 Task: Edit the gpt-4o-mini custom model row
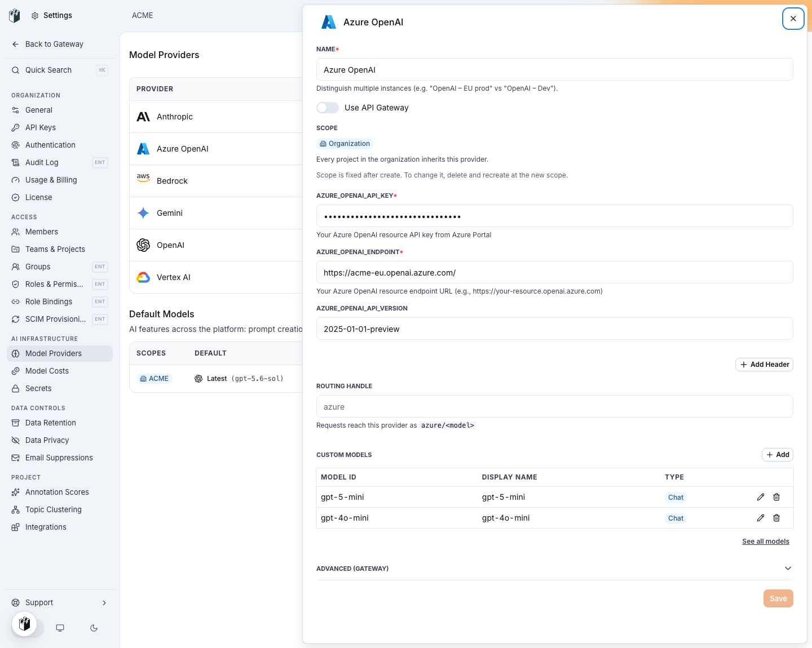(x=761, y=518)
